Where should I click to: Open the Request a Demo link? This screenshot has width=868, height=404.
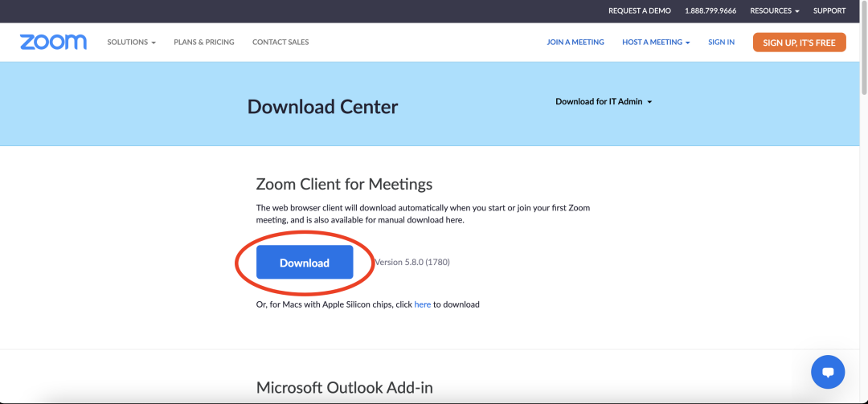pos(640,11)
